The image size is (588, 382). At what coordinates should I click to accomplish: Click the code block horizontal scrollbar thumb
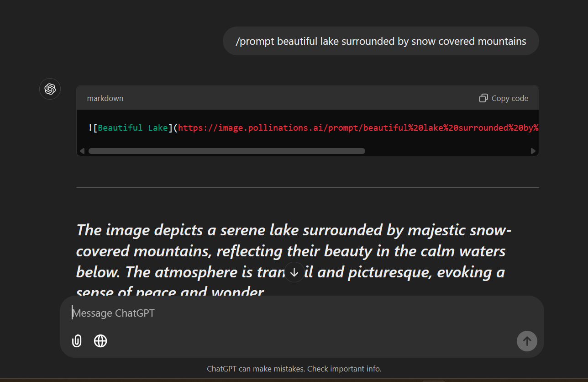click(227, 151)
